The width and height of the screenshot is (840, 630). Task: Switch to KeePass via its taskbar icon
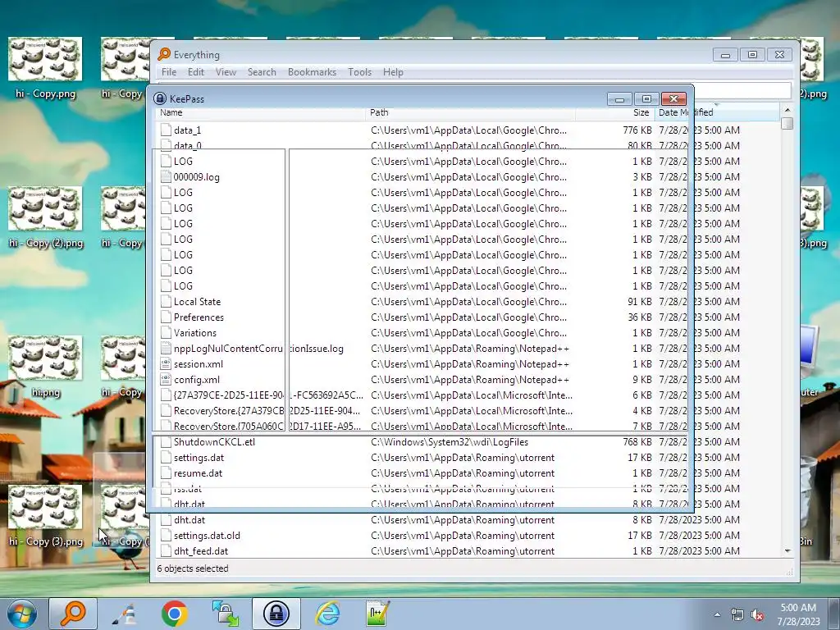pyautogui.click(x=276, y=614)
